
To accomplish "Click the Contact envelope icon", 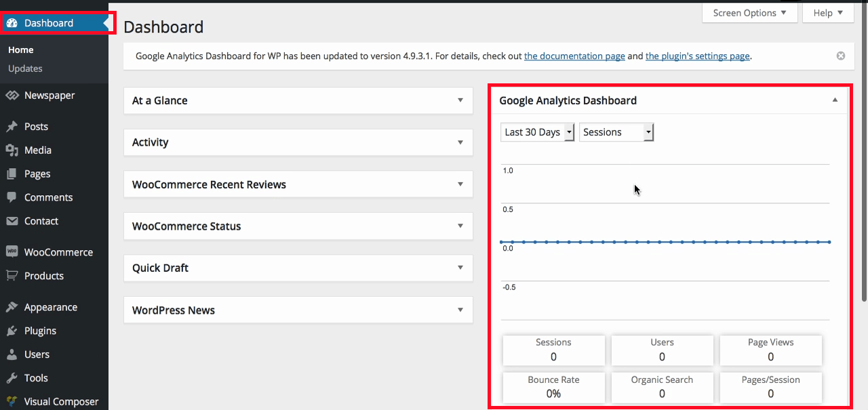I will pyautogui.click(x=12, y=222).
